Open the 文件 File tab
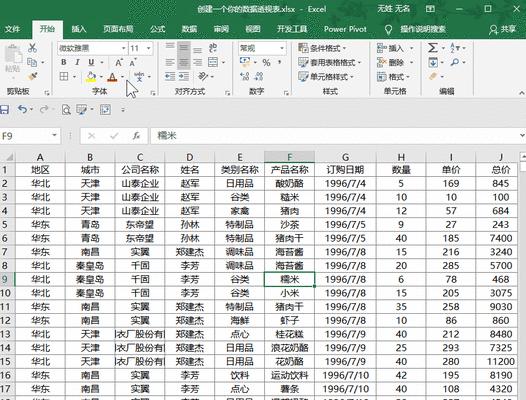The image size is (526, 400). point(12,29)
